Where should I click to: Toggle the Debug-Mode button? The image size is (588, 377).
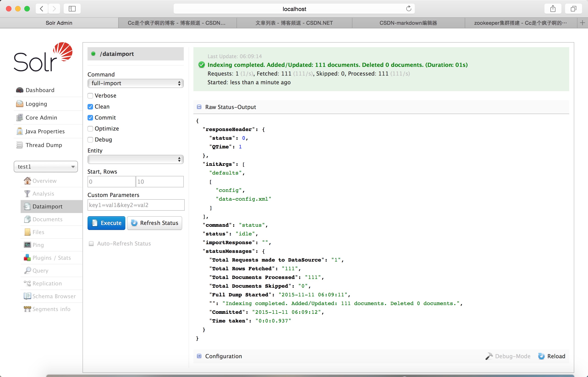[x=508, y=356]
